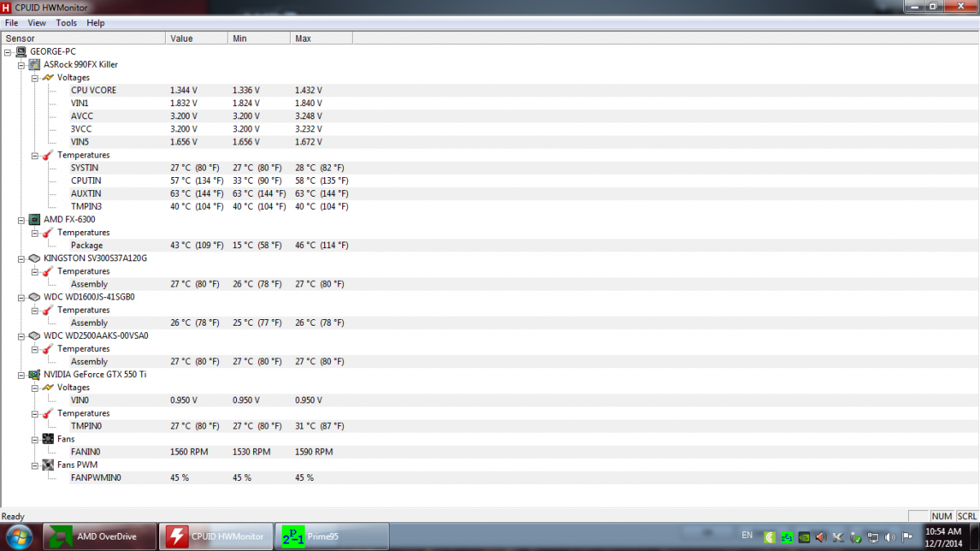
Task: Collapse the Fans group under NVIDIA
Action: click(35, 439)
